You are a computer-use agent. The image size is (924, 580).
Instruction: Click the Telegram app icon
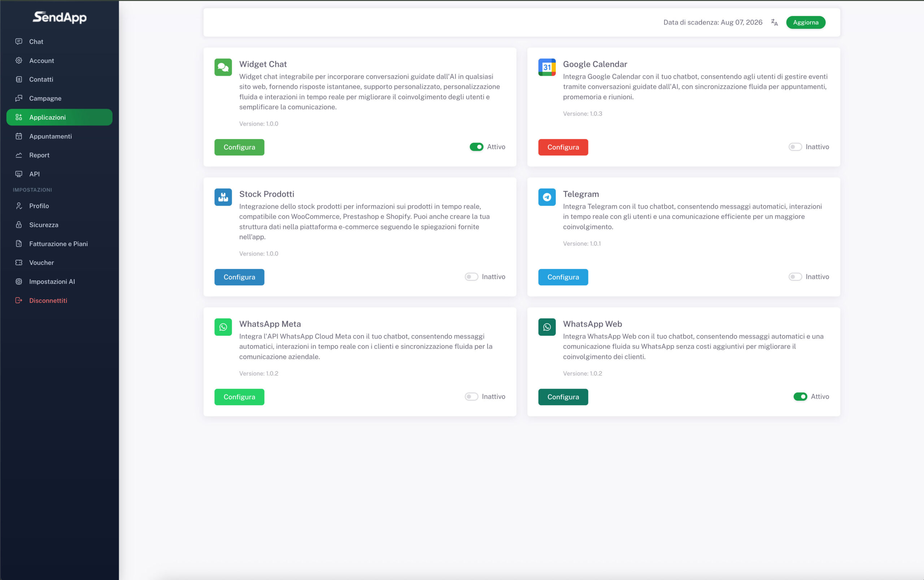547,197
